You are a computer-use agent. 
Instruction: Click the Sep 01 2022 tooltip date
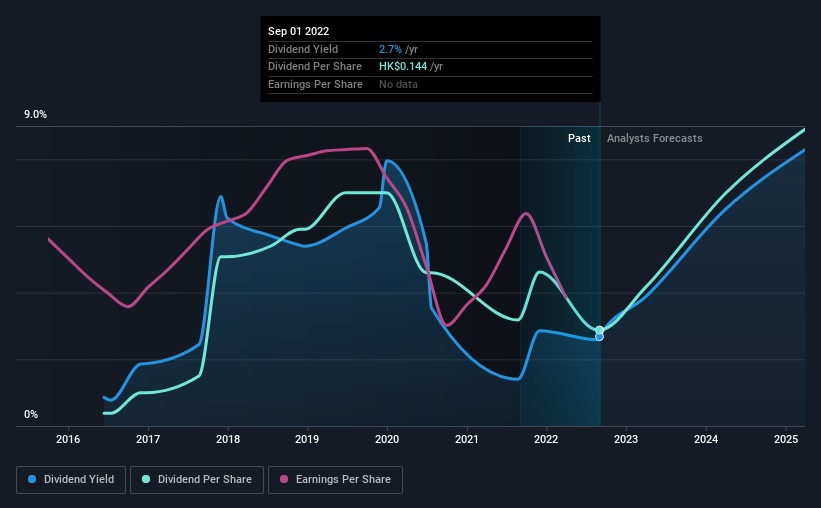pos(298,31)
